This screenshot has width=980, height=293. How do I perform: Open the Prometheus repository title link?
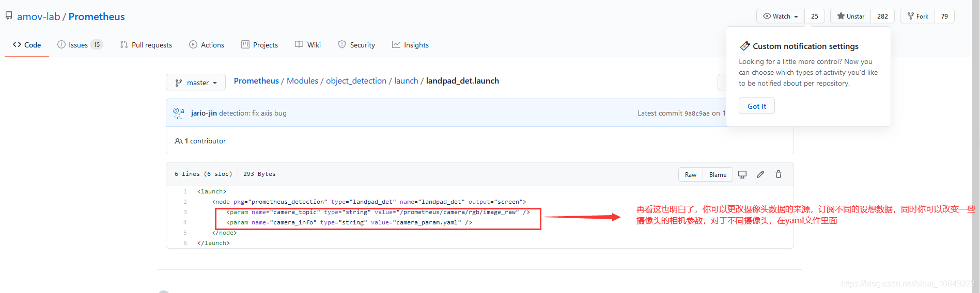click(97, 17)
